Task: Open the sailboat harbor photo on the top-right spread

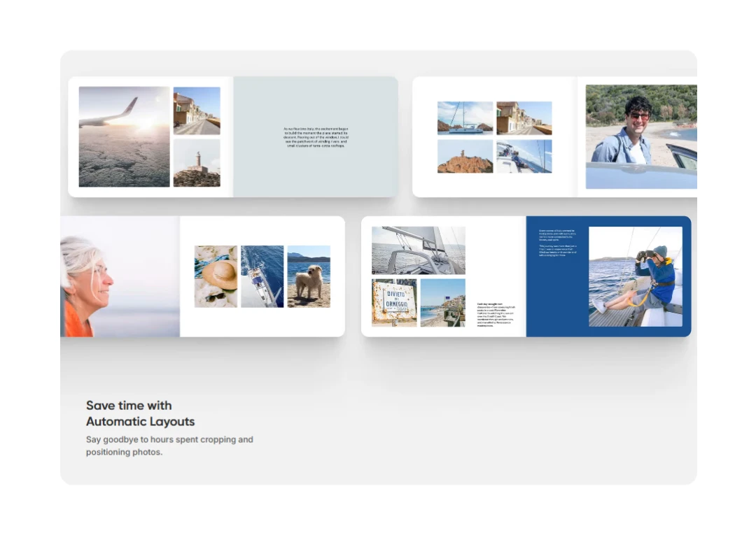Action: click(x=465, y=117)
